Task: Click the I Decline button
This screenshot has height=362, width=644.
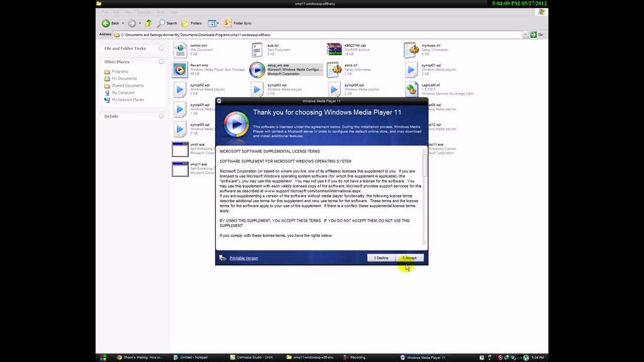Action: click(x=381, y=258)
